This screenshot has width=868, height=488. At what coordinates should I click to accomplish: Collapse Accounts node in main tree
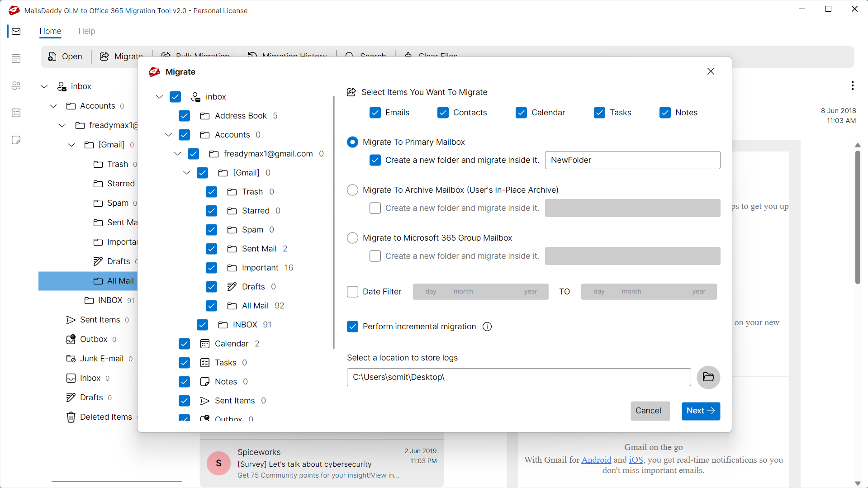pyautogui.click(x=53, y=106)
